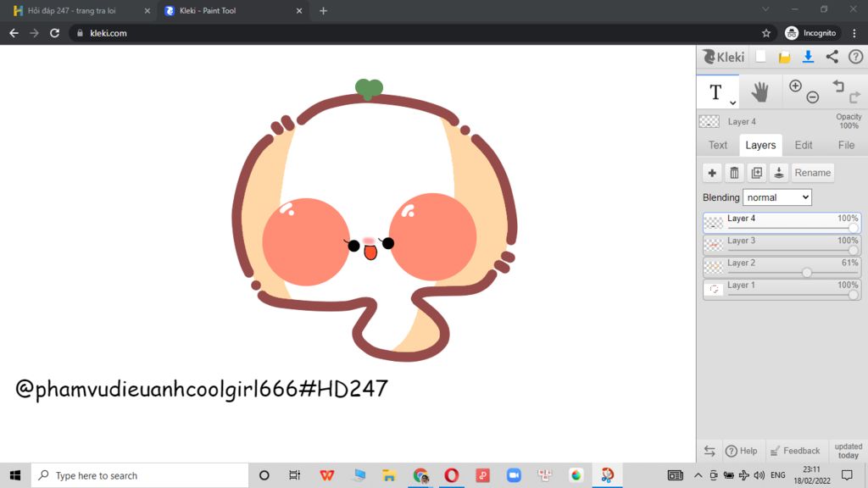Click the Rename layer button
Screen dimensions: 868x488
812,173
